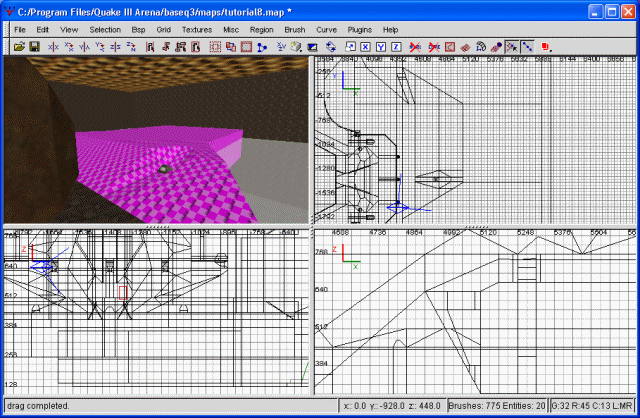Toggle scale lock on X axis

tap(365, 47)
